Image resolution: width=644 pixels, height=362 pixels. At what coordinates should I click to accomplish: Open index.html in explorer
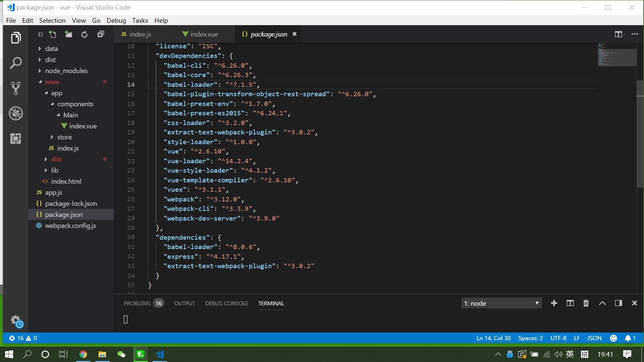pyautogui.click(x=71, y=181)
